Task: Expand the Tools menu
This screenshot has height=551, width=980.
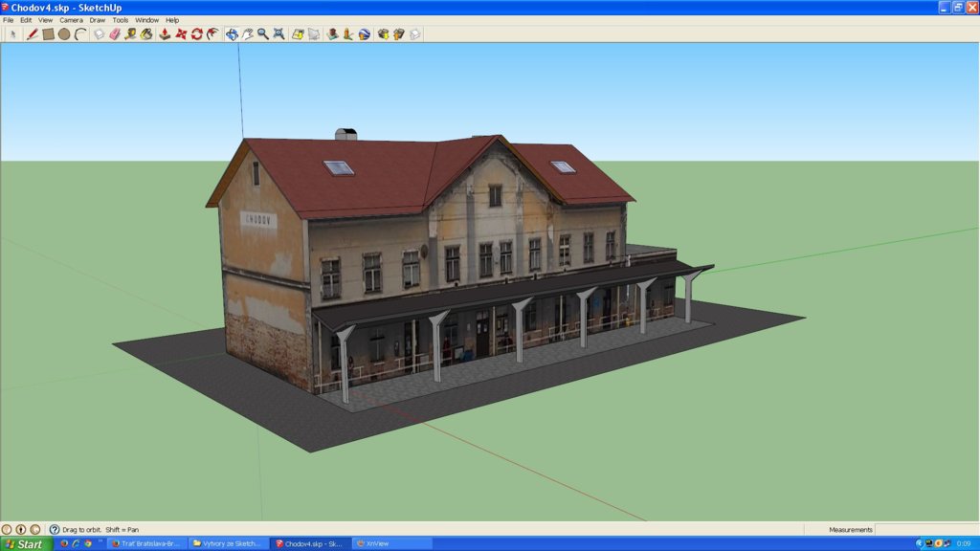Action: [x=121, y=19]
